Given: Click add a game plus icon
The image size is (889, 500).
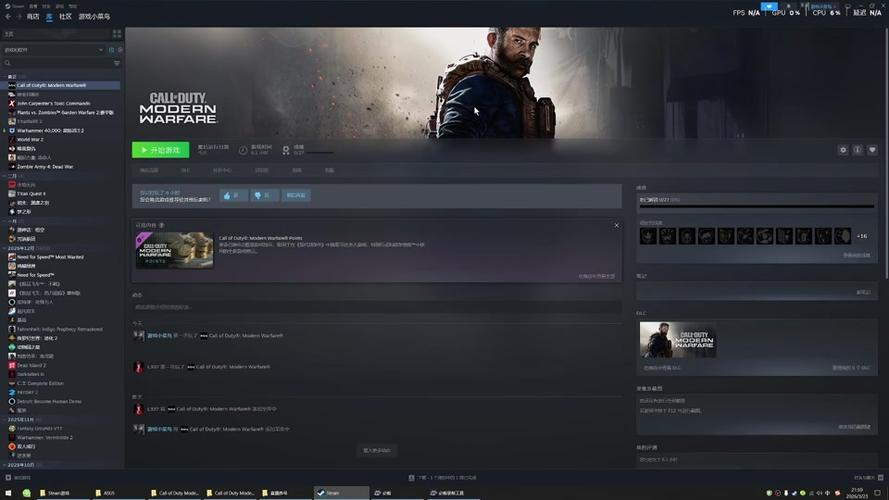Looking at the screenshot, I should [9, 478].
